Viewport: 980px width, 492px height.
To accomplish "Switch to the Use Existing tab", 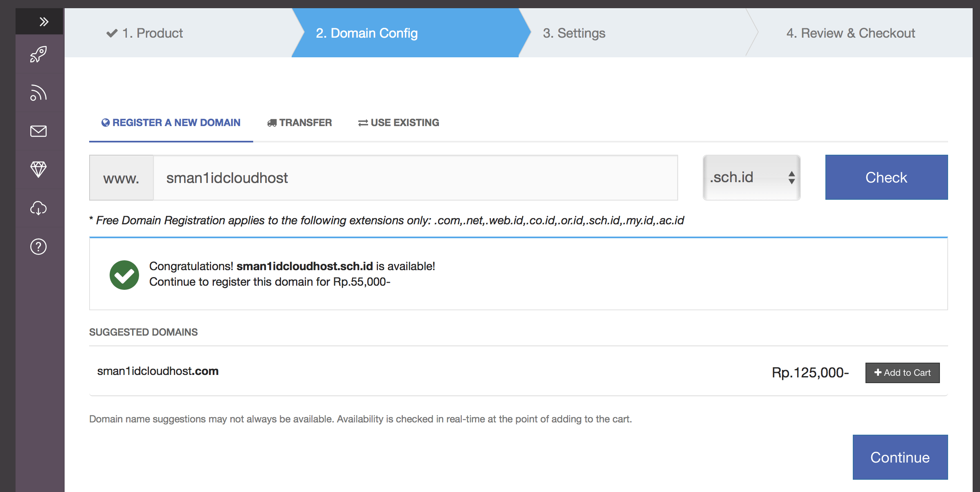I will (399, 123).
